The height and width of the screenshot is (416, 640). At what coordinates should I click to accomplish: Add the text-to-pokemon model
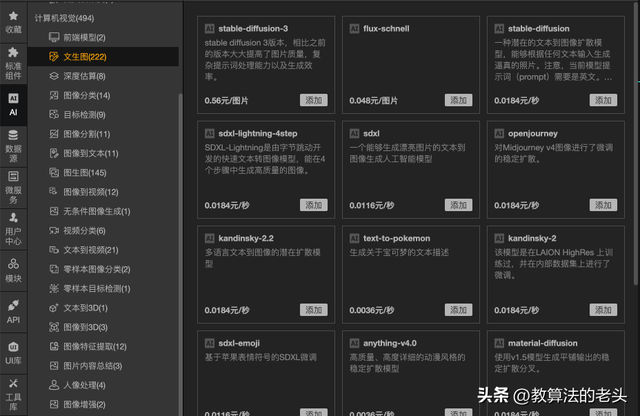click(458, 310)
